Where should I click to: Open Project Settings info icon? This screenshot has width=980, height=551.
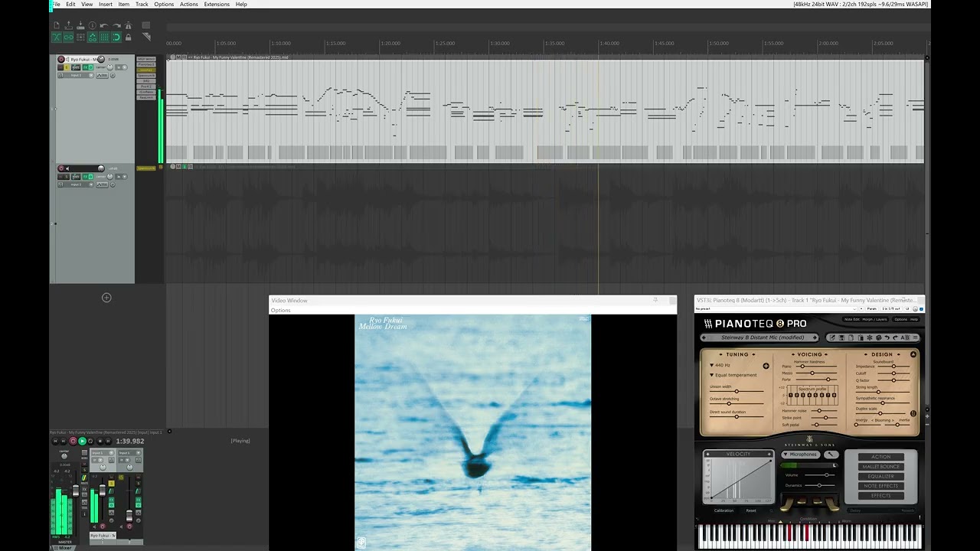(93, 25)
